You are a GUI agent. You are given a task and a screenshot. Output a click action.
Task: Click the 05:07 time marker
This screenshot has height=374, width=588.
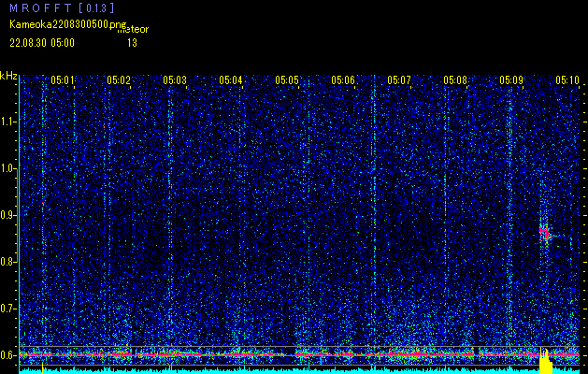[399, 79]
